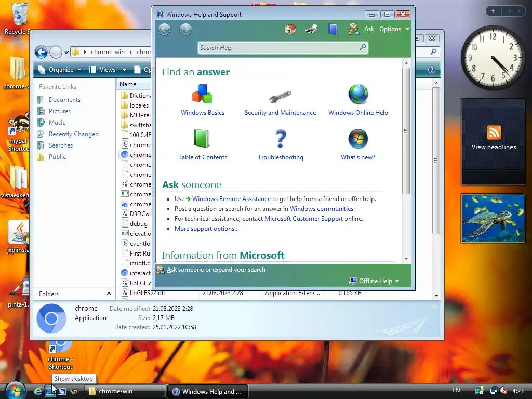Screen dimensions: 532x399
Task: Open What's new Windows orb icon
Action: pos(358,139)
